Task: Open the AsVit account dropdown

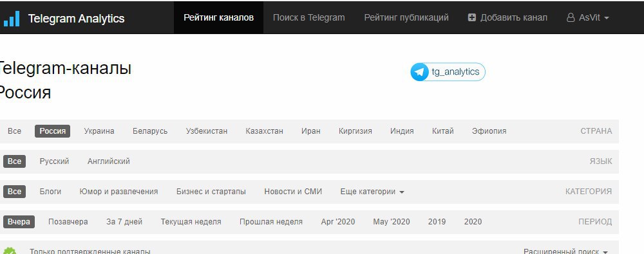Action: click(x=588, y=17)
